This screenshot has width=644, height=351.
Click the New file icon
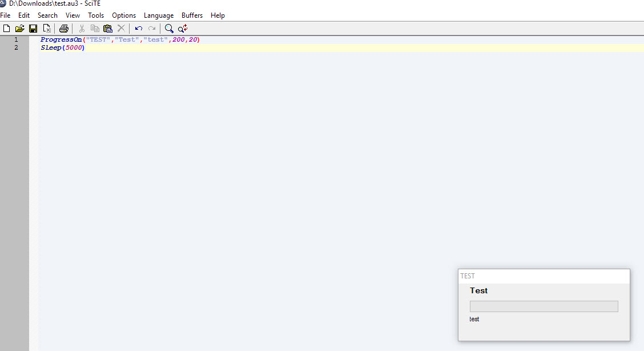click(7, 29)
